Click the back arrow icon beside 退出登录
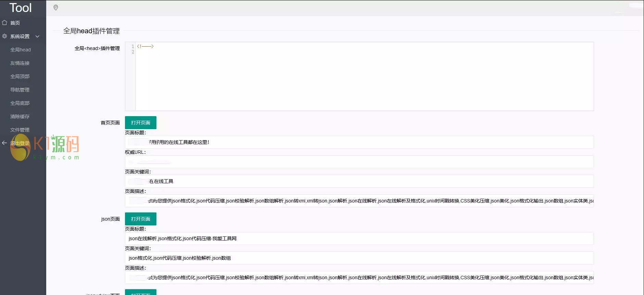This screenshot has height=295, width=644. click(x=4, y=143)
